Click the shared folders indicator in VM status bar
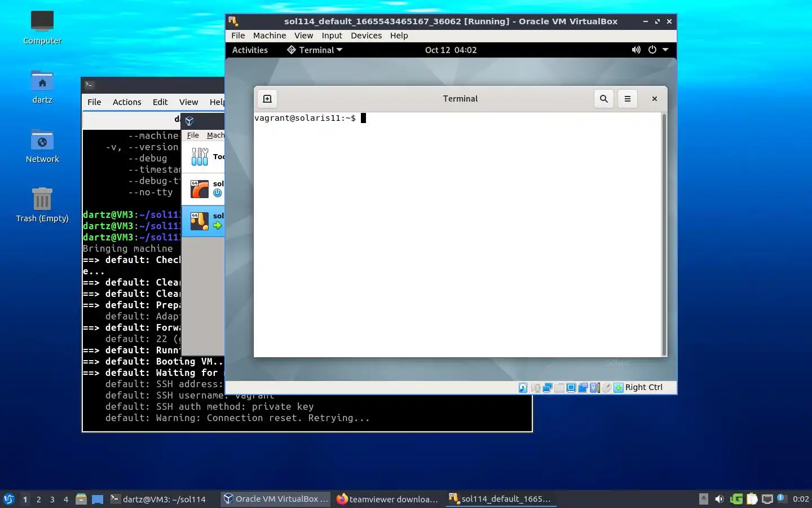The width and height of the screenshot is (812, 508). coord(559,388)
